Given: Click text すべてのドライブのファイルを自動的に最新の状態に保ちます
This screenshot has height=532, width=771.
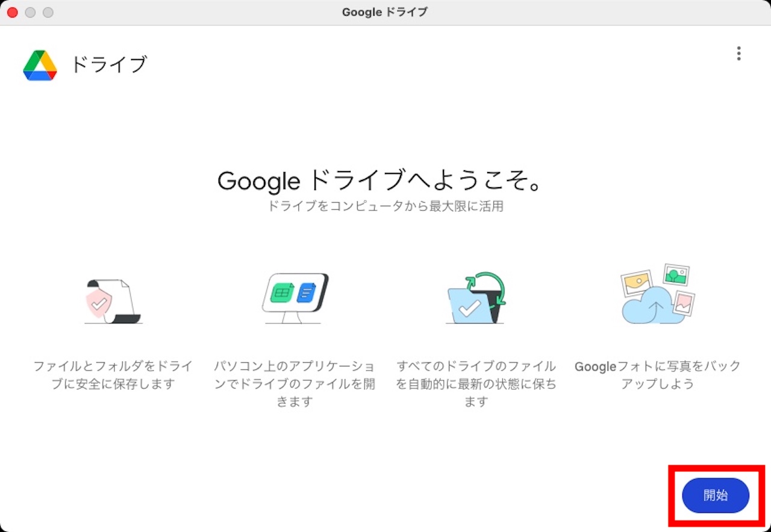Looking at the screenshot, I should [x=476, y=383].
